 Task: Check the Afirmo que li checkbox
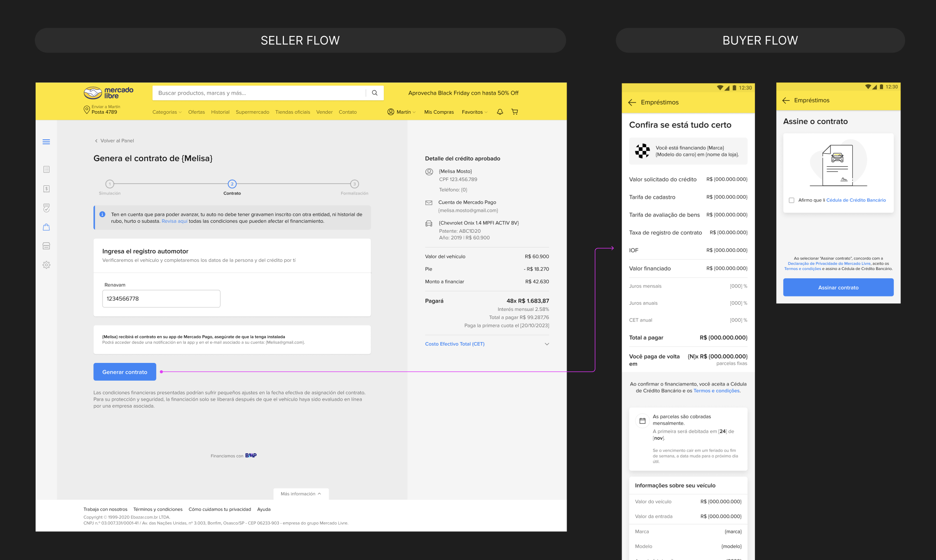[791, 200]
